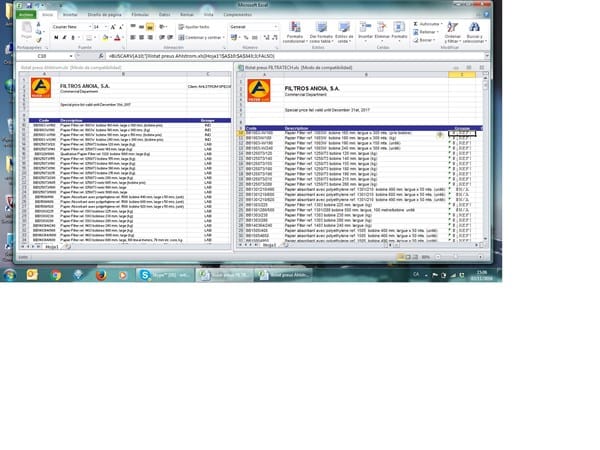600x450 pixels.
Task: Align text left in cell
Action: [x=133, y=38]
